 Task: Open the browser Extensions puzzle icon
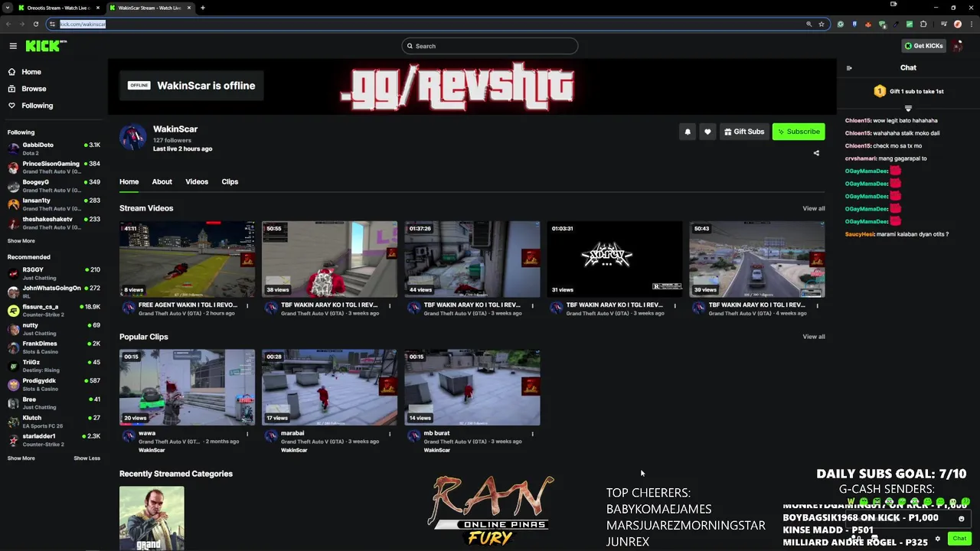pos(923,24)
